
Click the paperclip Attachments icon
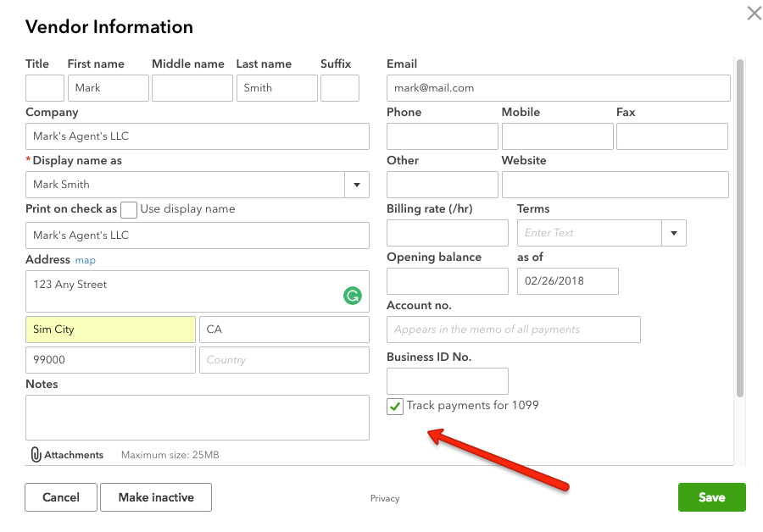pos(36,455)
